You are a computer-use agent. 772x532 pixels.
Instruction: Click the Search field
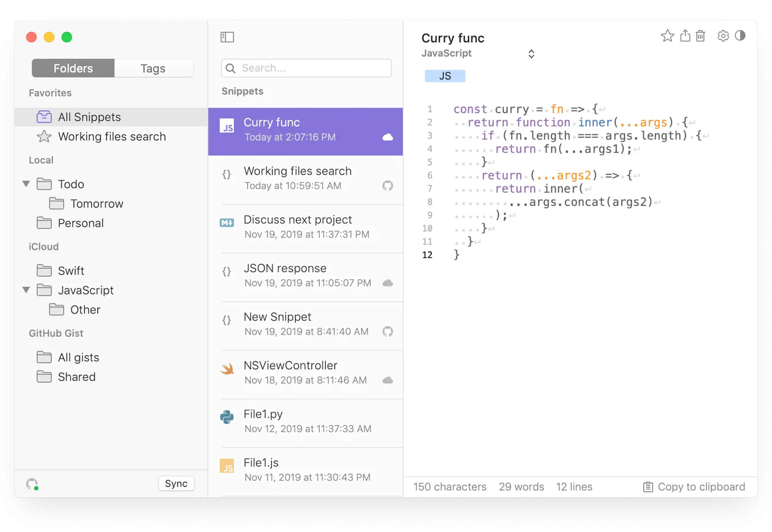click(x=306, y=68)
